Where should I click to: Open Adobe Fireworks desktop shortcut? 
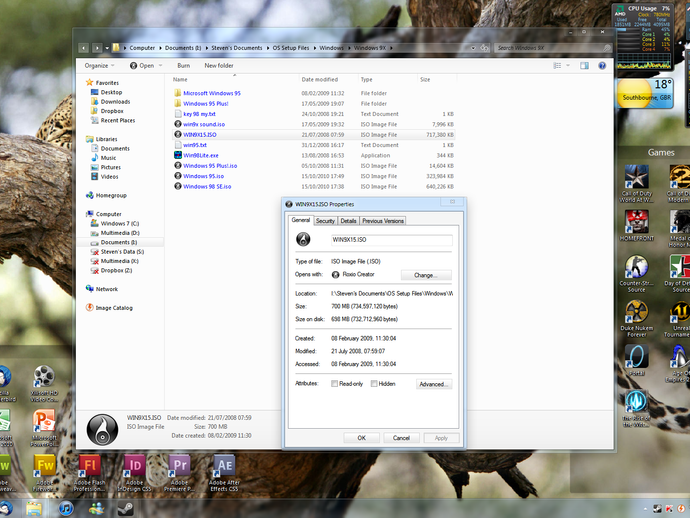click(44, 473)
